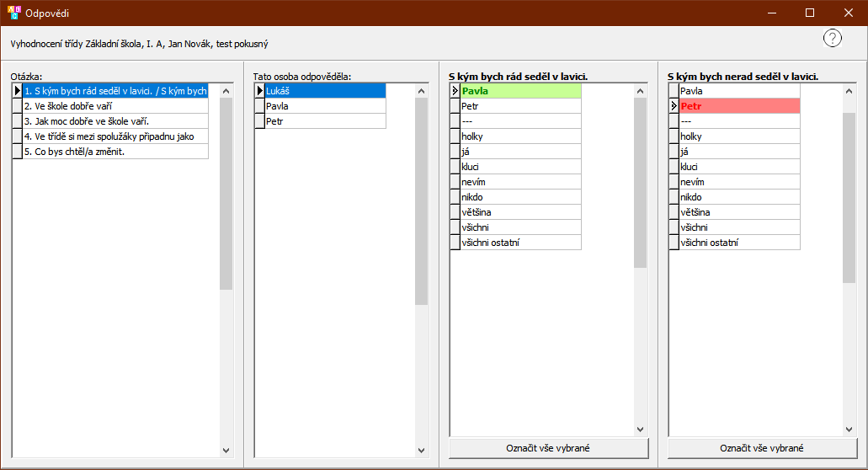Click 'všichni ostatní' in 'nerad seděl' list
868x470 pixels.
click(x=739, y=243)
